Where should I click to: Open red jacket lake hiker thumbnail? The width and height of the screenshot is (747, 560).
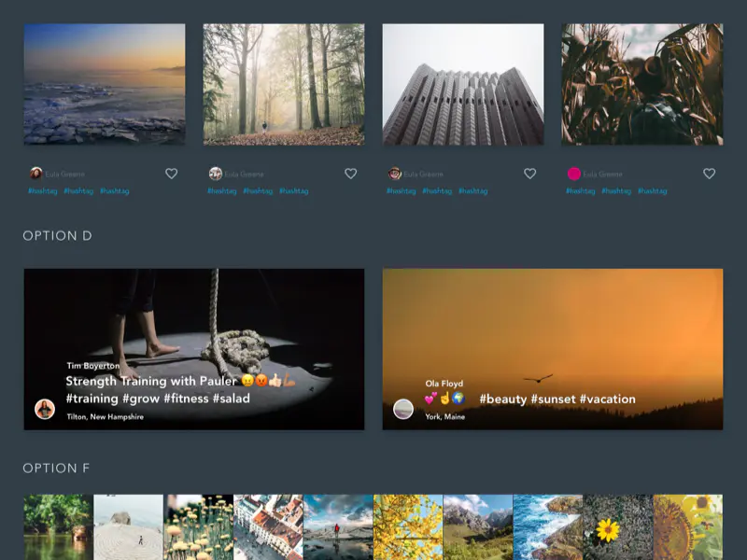(338, 527)
